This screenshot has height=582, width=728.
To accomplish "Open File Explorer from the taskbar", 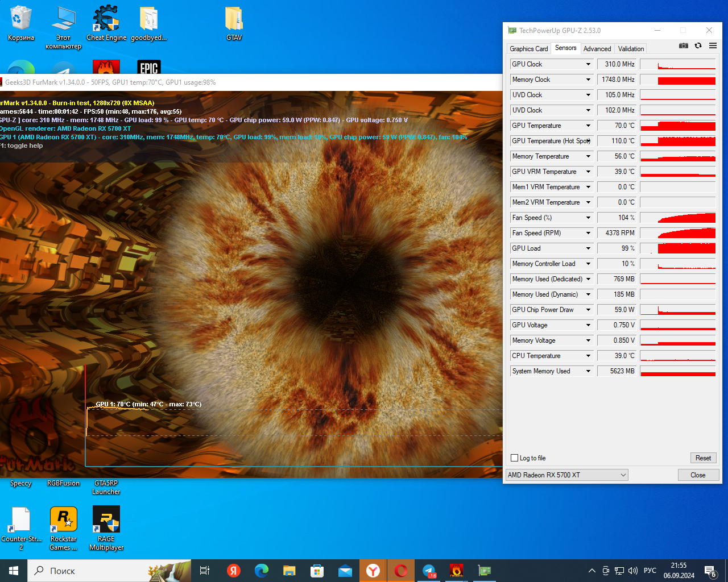I will coord(289,571).
